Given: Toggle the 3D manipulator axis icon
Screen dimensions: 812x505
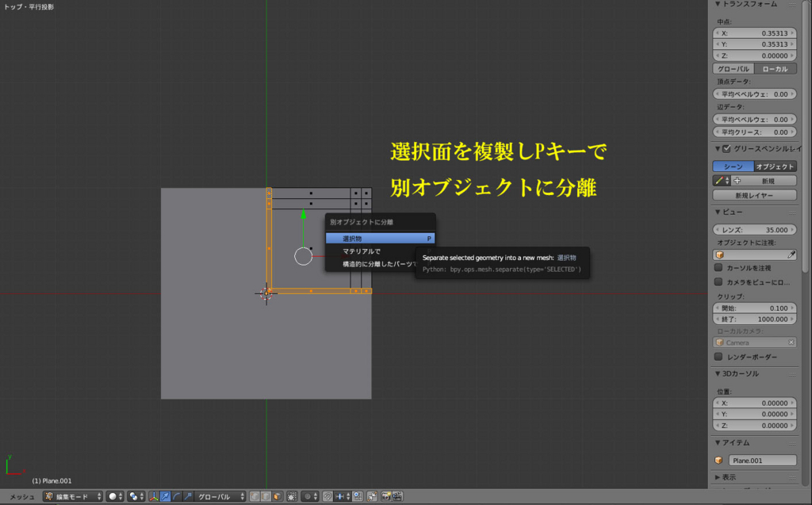Looking at the screenshot, I should pos(154,496).
